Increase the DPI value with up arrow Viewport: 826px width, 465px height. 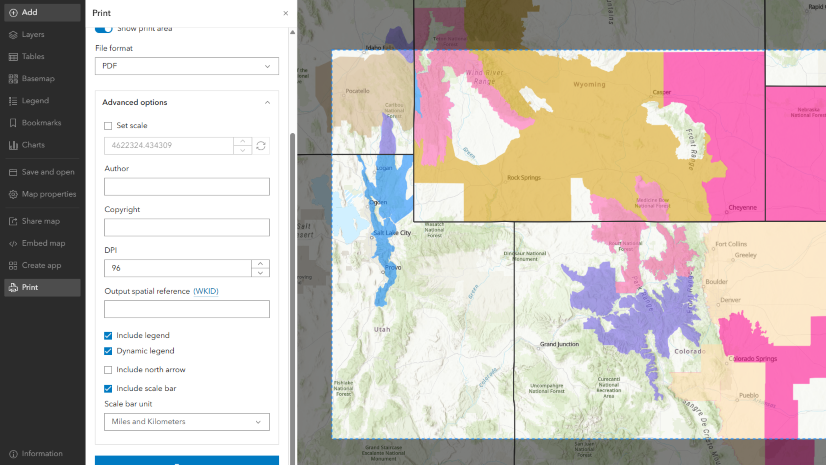click(x=260, y=264)
